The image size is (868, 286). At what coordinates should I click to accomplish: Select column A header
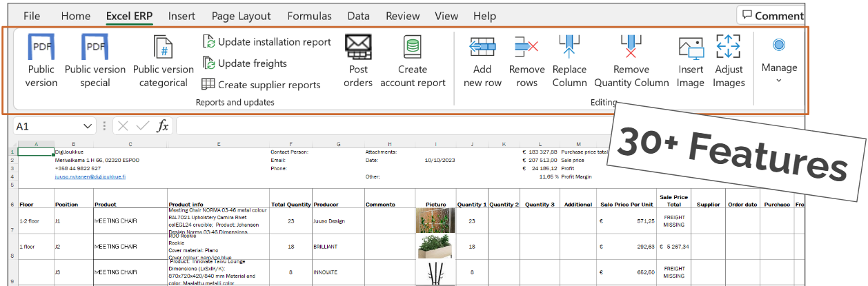[x=36, y=144]
